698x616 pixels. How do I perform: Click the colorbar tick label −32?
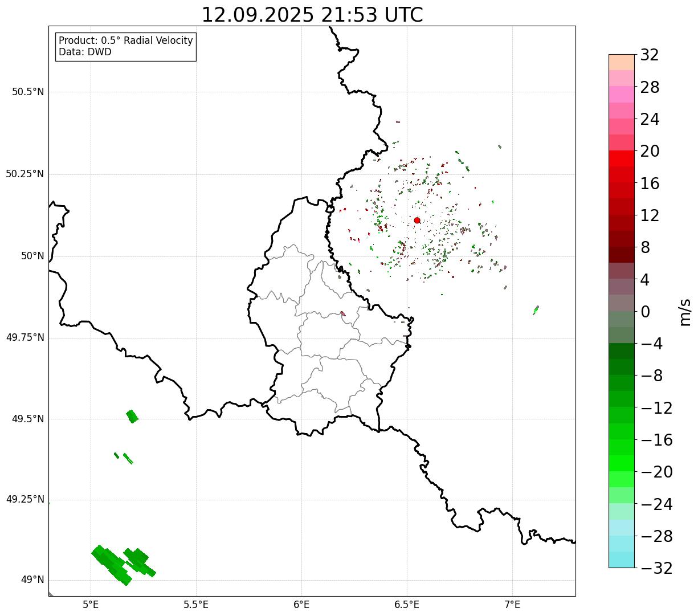(656, 568)
